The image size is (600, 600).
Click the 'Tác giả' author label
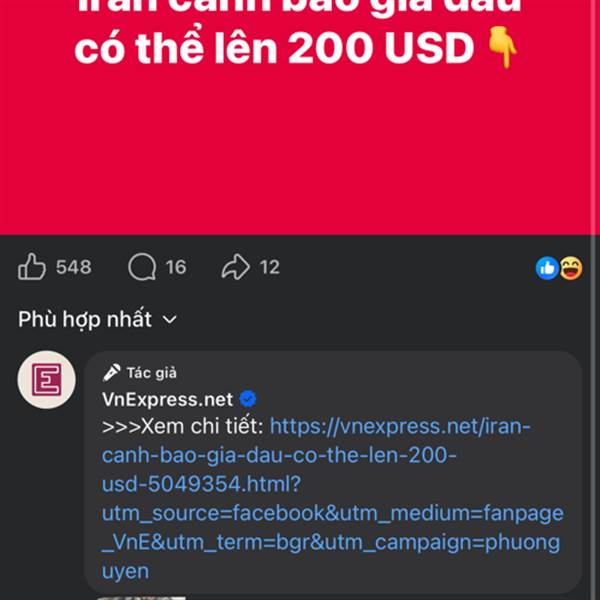[152, 373]
